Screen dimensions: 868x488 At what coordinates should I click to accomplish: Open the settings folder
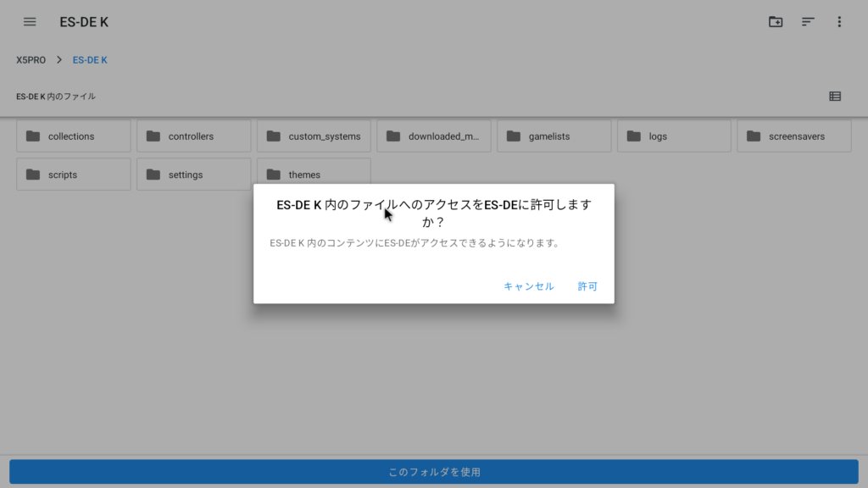(193, 175)
